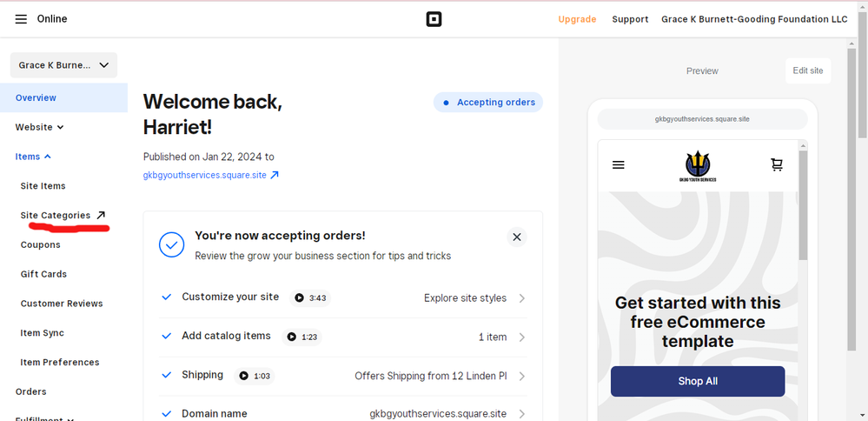Select Gift Cards menu item
The width and height of the screenshot is (868, 421).
pos(43,274)
